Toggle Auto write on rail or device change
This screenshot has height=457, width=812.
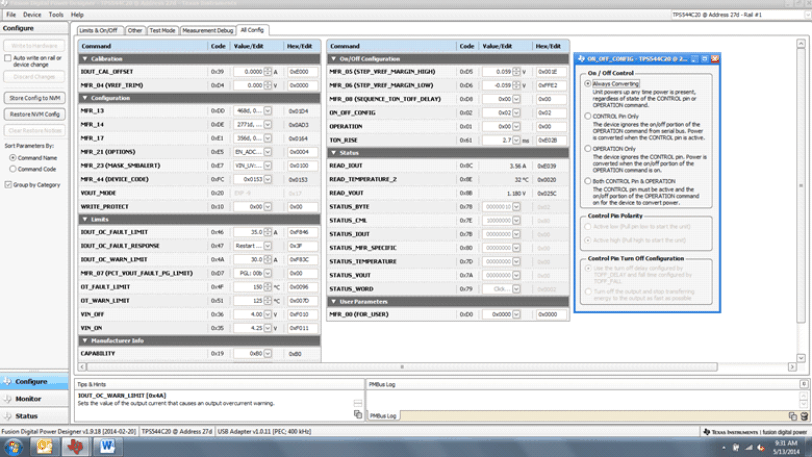(8, 58)
